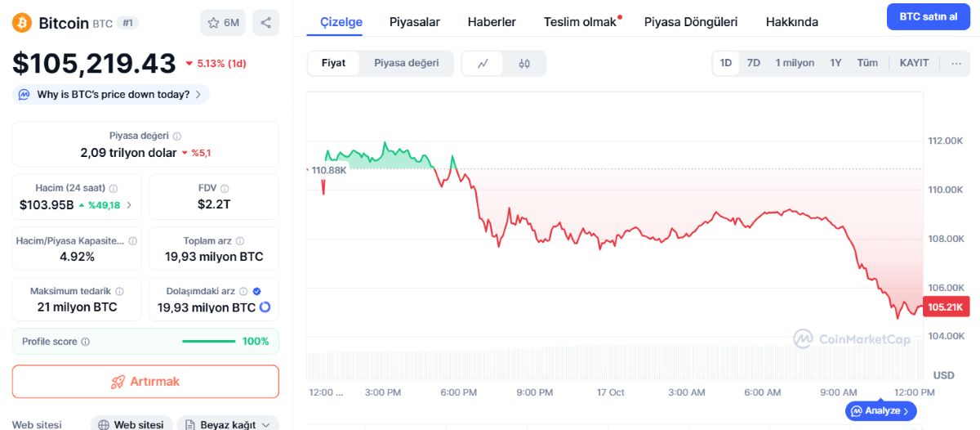This screenshot has width=980, height=430.
Task: Open info icon next to Piyasa değeri
Action: tap(177, 136)
